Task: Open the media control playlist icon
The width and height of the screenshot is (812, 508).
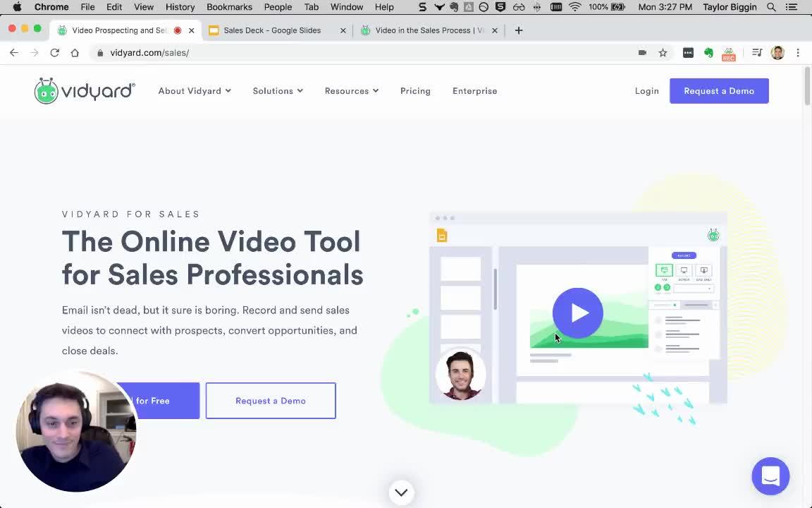Action: pos(757,52)
